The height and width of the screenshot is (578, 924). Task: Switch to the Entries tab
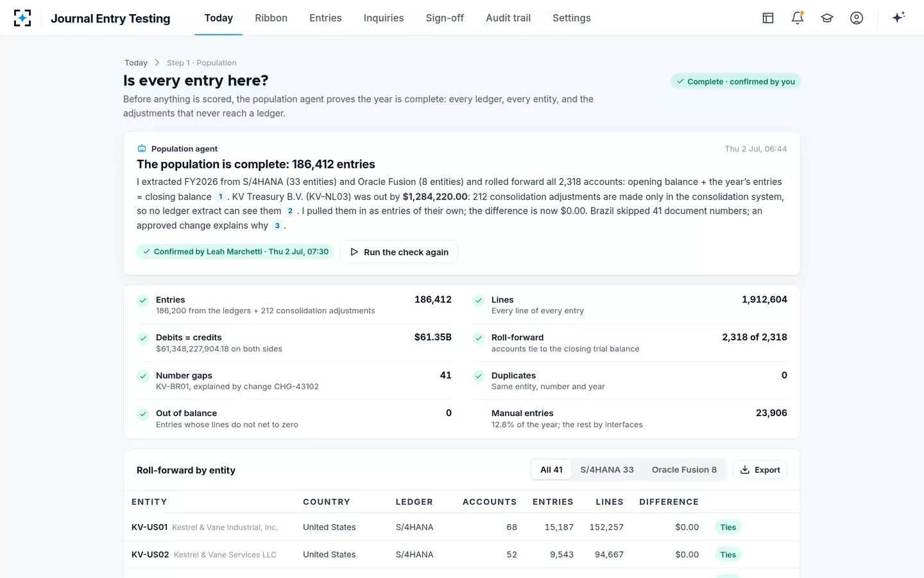[325, 18]
